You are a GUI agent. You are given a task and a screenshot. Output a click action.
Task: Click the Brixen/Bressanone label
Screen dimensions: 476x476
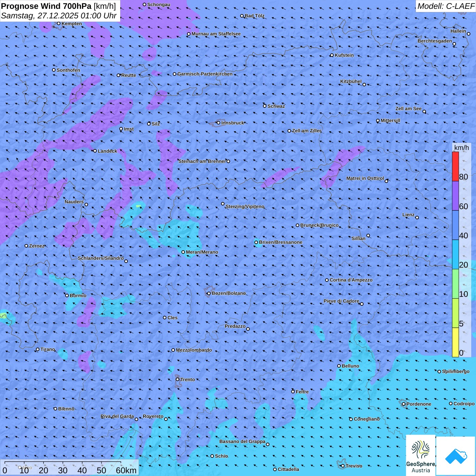pyautogui.click(x=280, y=242)
